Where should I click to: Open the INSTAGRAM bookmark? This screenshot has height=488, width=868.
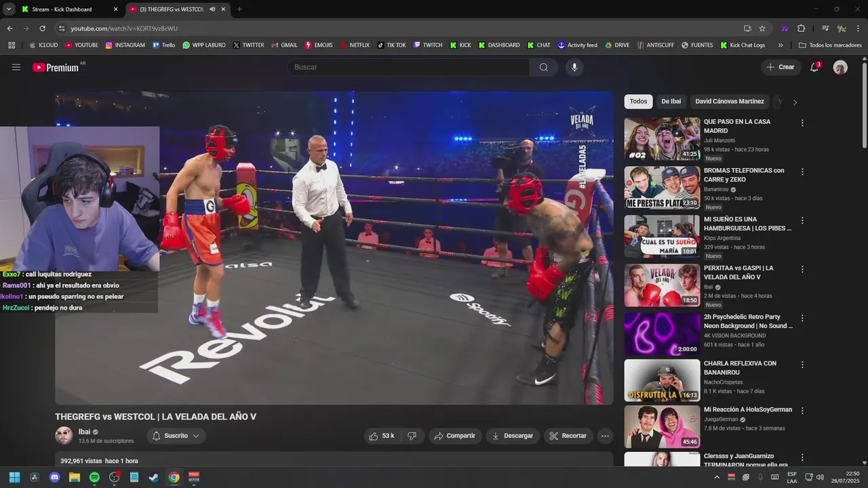125,45
